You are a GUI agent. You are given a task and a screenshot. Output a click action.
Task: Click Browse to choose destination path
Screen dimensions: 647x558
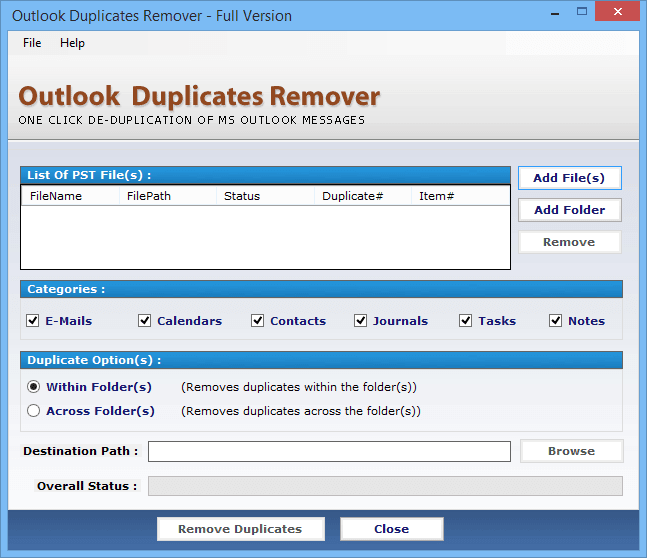(x=571, y=451)
